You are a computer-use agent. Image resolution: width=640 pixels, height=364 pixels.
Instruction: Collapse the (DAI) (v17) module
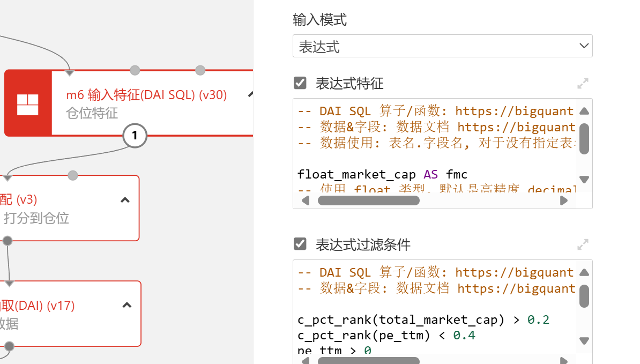[x=127, y=305]
